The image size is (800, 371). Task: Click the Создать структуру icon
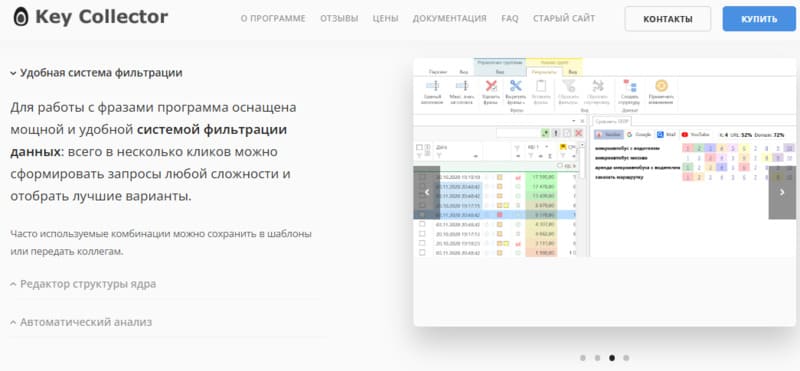point(629,86)
